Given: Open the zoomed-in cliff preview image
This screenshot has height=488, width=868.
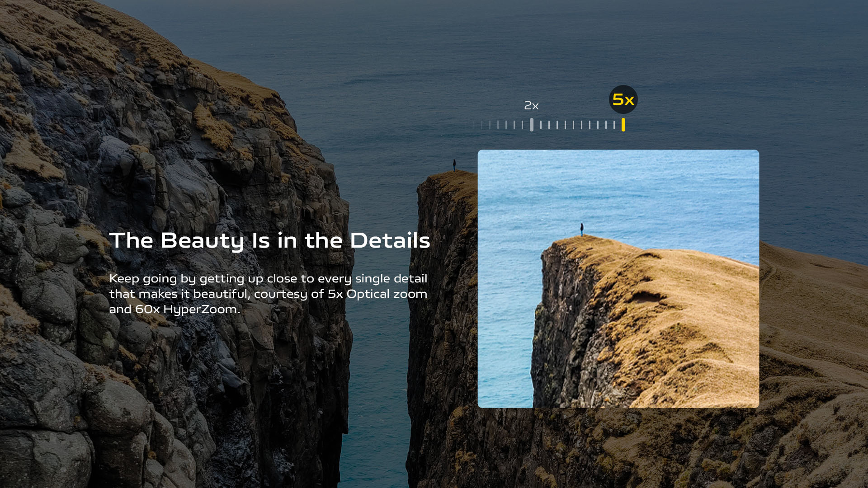Looking at the screenshot, I should (x=618, y=278).
